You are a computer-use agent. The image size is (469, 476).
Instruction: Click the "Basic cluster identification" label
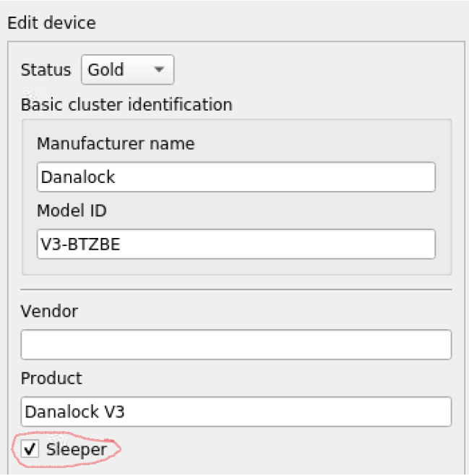[126, 105]
